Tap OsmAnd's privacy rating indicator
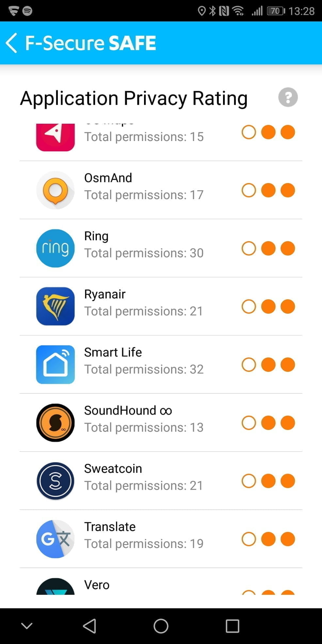Viewport: 322px width, 644px height. pos(268,190)
